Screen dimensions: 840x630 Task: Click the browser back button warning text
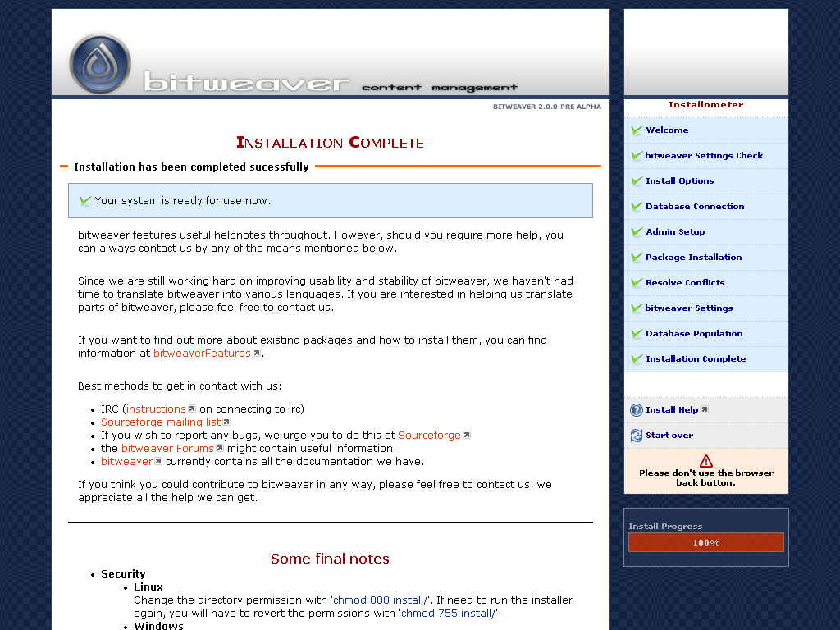click(706, 478)
